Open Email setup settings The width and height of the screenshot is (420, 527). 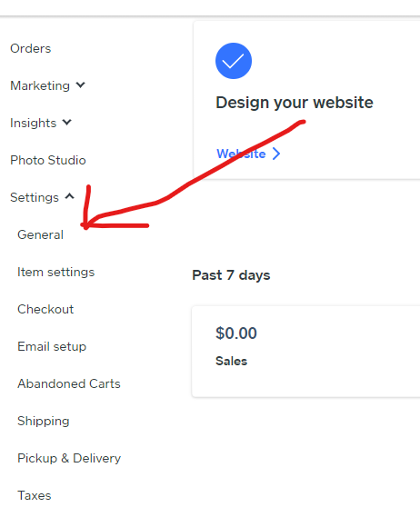click(x=52, y=346)
